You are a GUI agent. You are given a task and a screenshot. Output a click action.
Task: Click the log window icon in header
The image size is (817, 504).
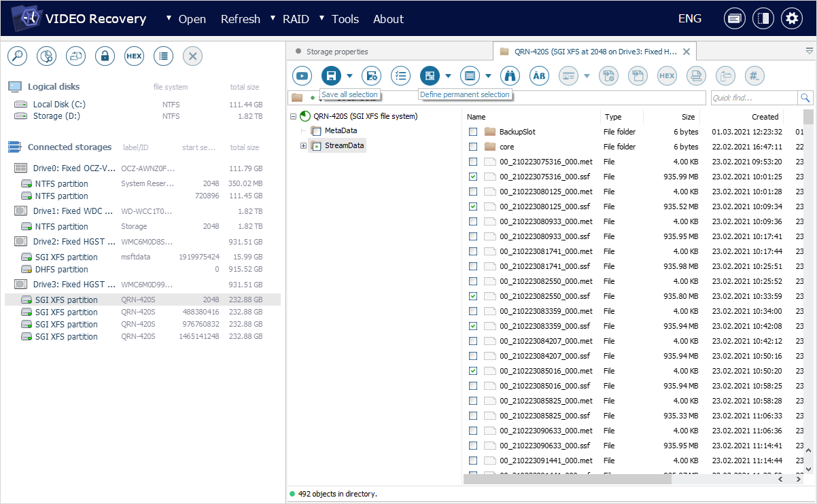(735, 18)
